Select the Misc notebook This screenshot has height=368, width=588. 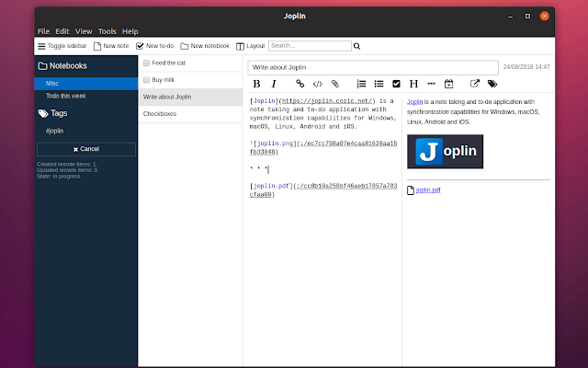click(x=85, y=84)
